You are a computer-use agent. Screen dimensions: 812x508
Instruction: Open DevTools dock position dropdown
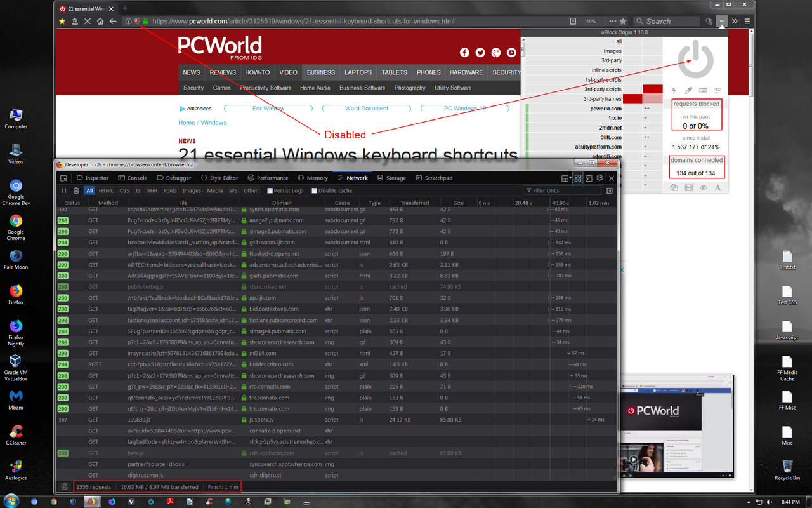(566, 178)
